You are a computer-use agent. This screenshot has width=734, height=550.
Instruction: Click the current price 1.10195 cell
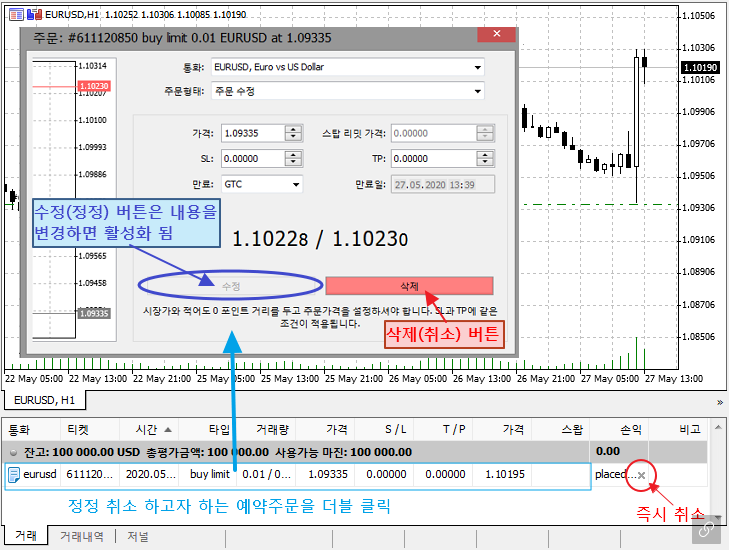click(502, 475)
